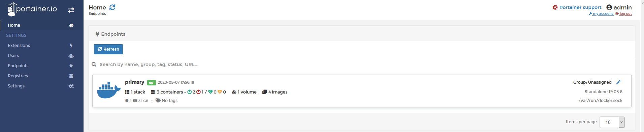Open the primary endpoint name link
Viewport: 644px width, 132px height.
point(134,82)
